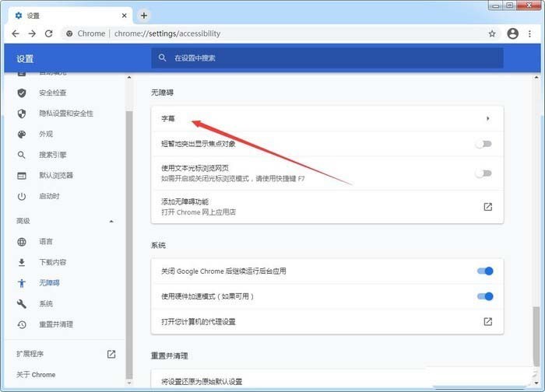
Task: Disable 使用硬件加速模式 toggle
Action: [484, 296]
